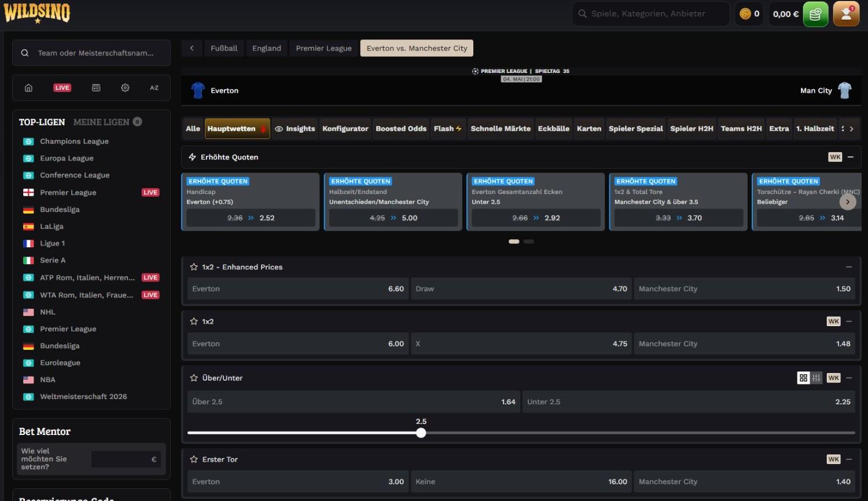
Task: Click the gold coin balance icon
Action: point(745,14)
